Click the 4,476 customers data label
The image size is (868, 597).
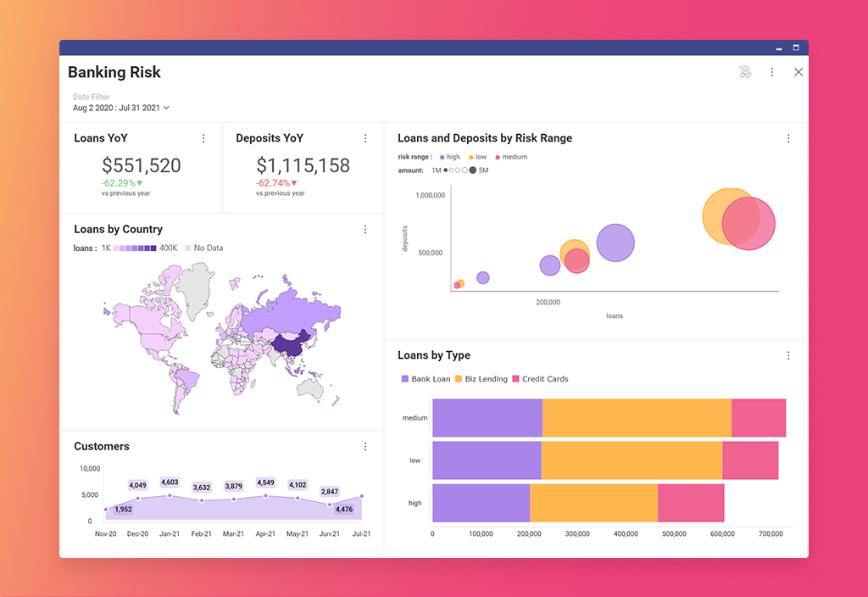click(344, 510)
